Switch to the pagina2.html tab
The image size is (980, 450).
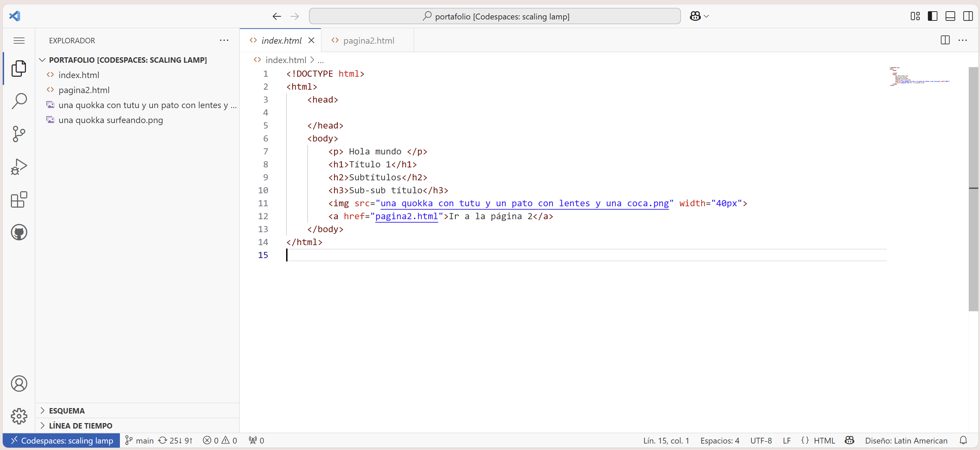pos(368,40)
